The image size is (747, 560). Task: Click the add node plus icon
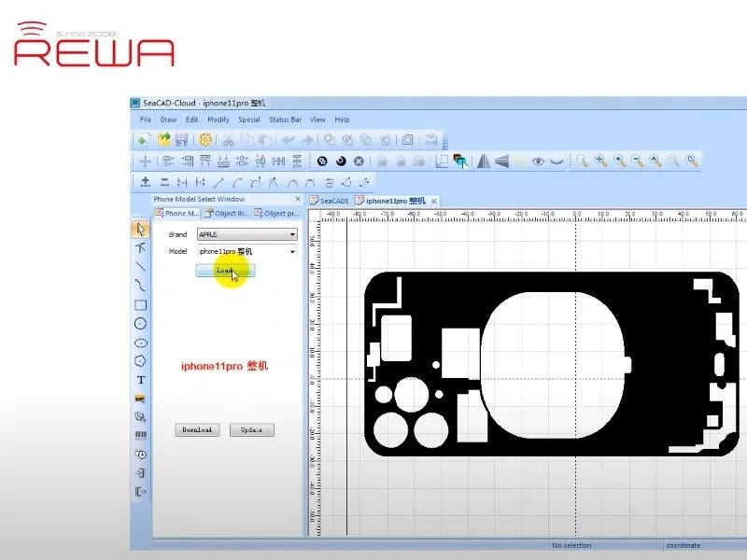146,182
